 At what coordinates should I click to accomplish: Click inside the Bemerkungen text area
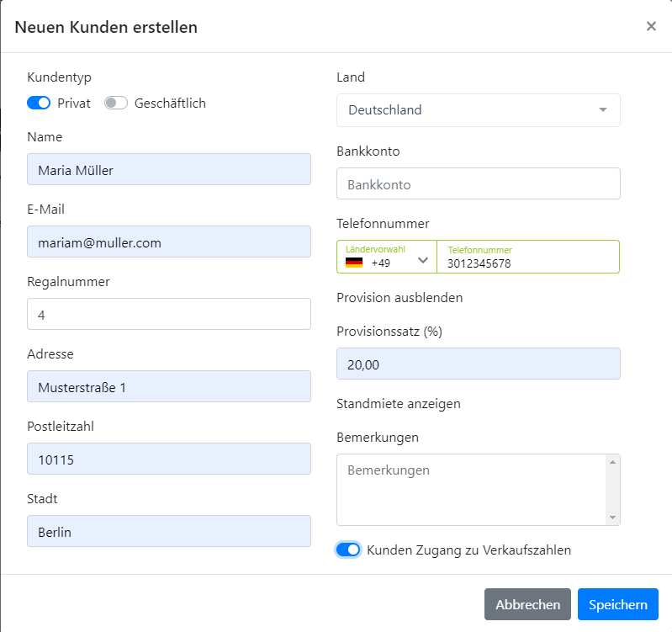(472, 490)
